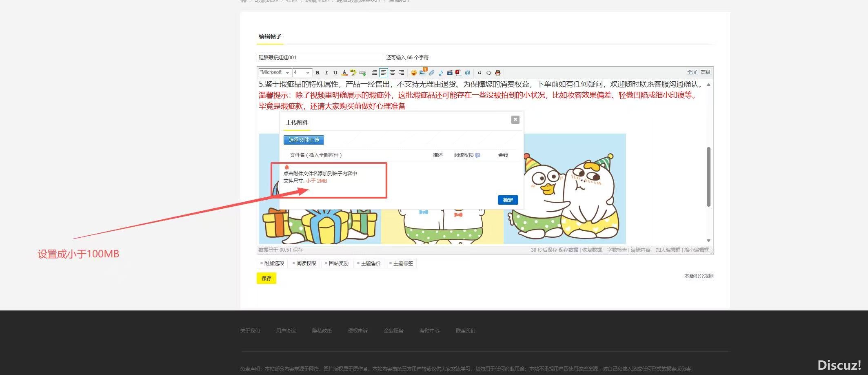
Task: Click the smiley emoticon icon
Action: [x=413, y=73]
